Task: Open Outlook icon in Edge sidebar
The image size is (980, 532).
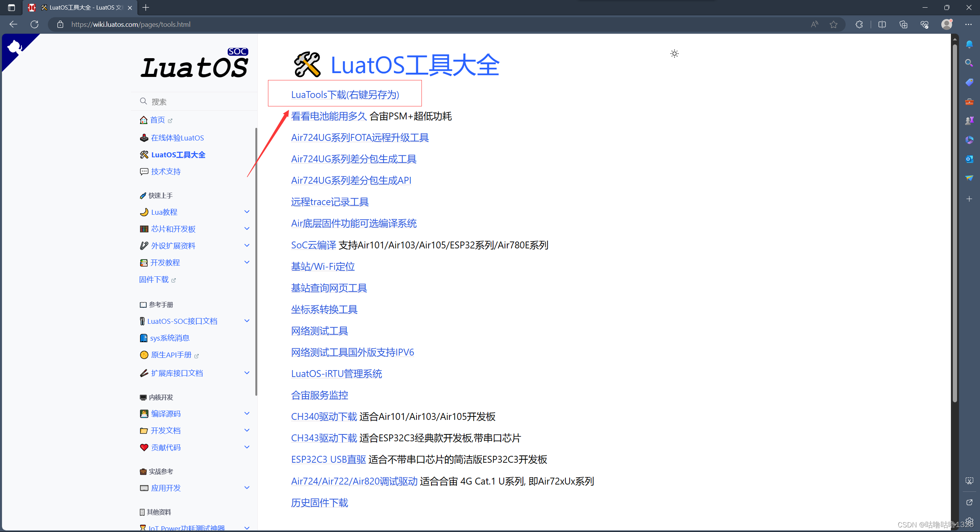Action: (x=969, y=159)
